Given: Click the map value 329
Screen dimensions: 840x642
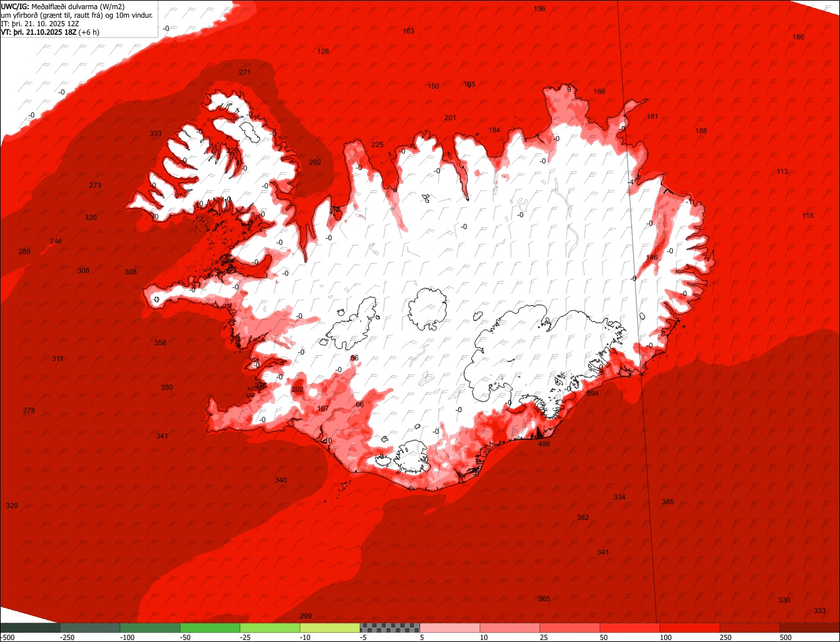Looking at the screenshot, I should pyautogui.click(x=12, y=505).
